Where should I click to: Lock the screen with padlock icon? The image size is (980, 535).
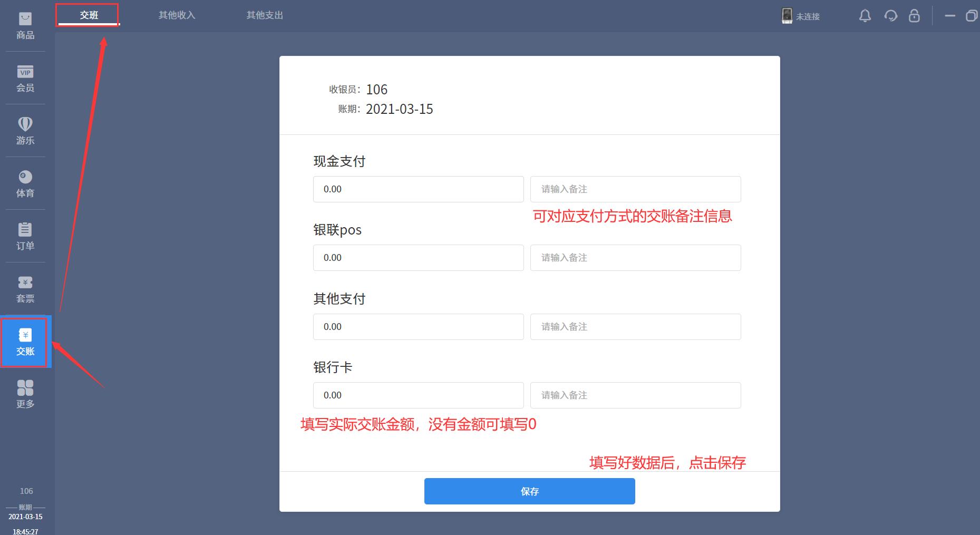point(914,16)
